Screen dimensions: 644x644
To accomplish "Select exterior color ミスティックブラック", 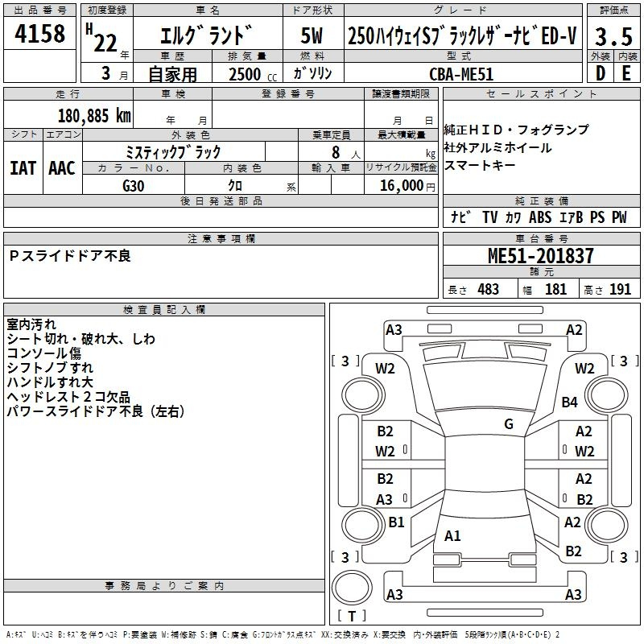I will click(173, 152).
